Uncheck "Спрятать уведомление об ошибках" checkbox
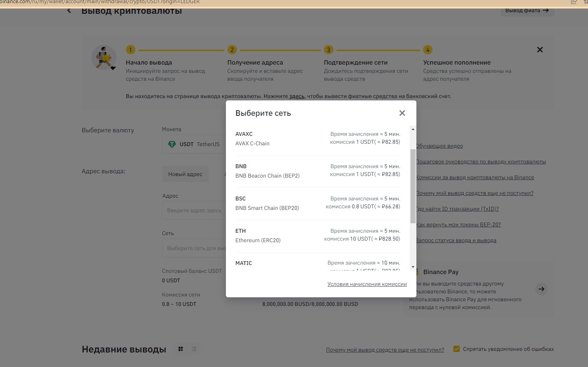 tap(457, 349)
